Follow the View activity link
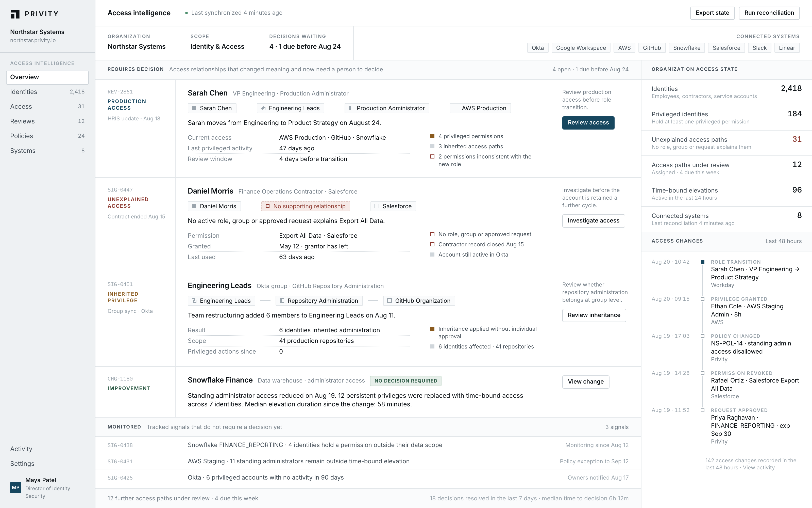The width and height of the screenshot is (812, 508). (x=759, y=468)
